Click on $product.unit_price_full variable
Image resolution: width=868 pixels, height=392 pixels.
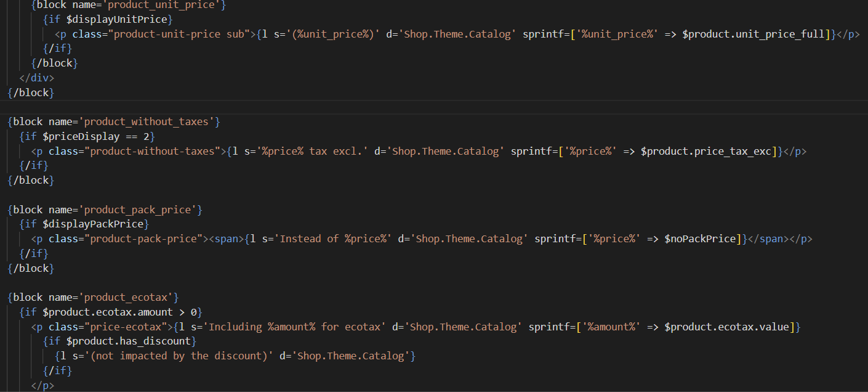[757, 35]
